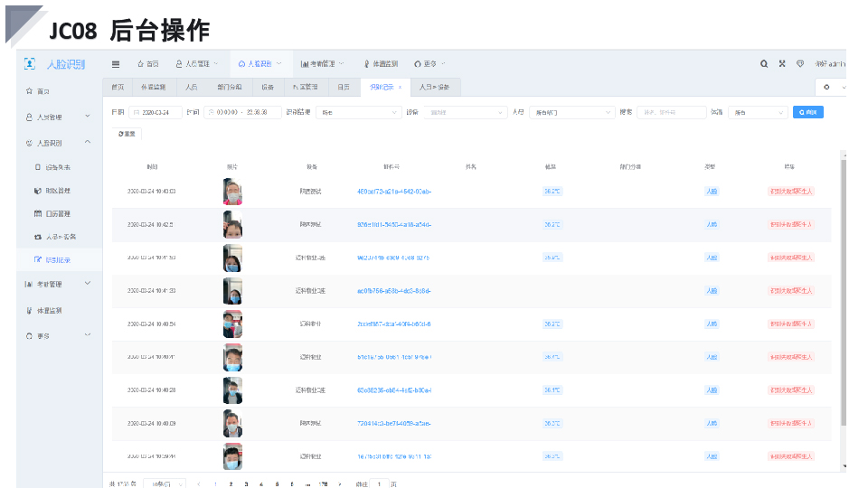Click the diamond icon in top bar
The height and width of the screenshot is (488, 868).
pyautogui.click(x=799, y=64)
